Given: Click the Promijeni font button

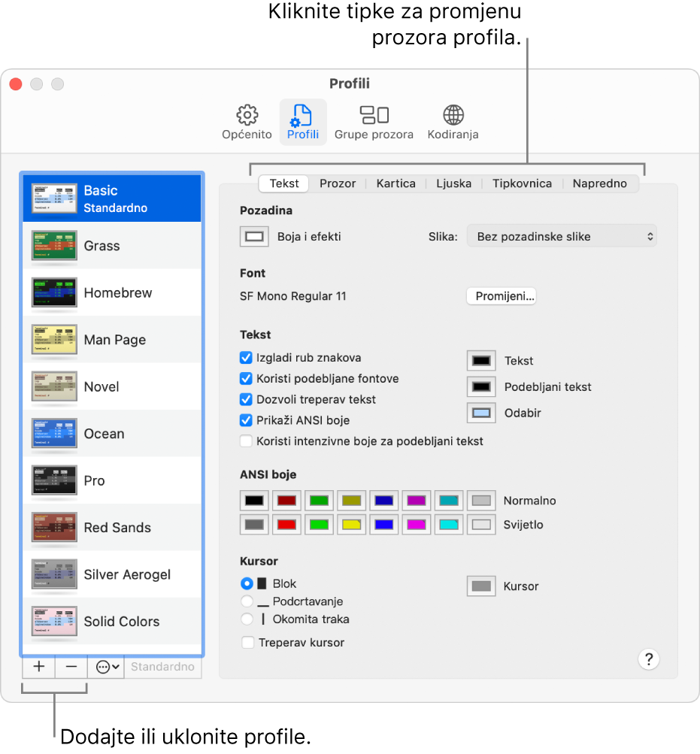Looking at the screenshot, I should click(x=502, y=296).
